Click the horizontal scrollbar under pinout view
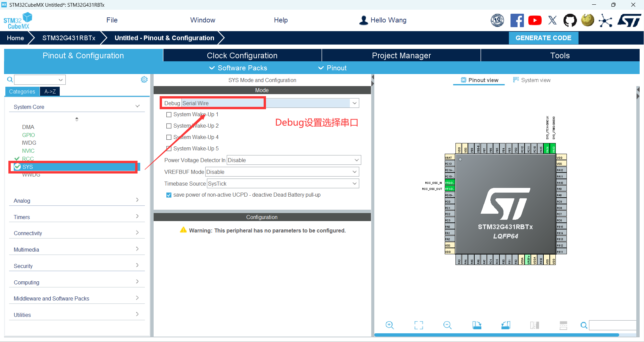The image size is (644, 342). pos(496,335)
